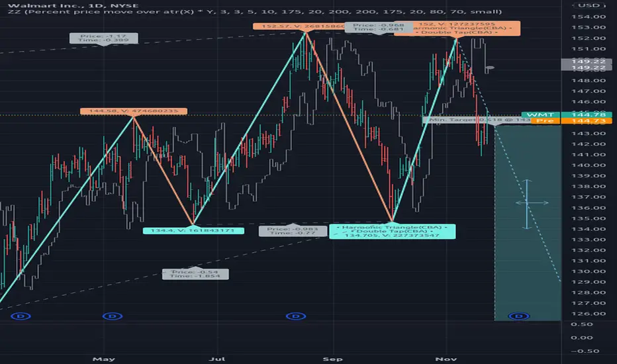Click the dividend D marker just right of the May label
Viewport: 617px width, 364px height.
tap(113, 316)
